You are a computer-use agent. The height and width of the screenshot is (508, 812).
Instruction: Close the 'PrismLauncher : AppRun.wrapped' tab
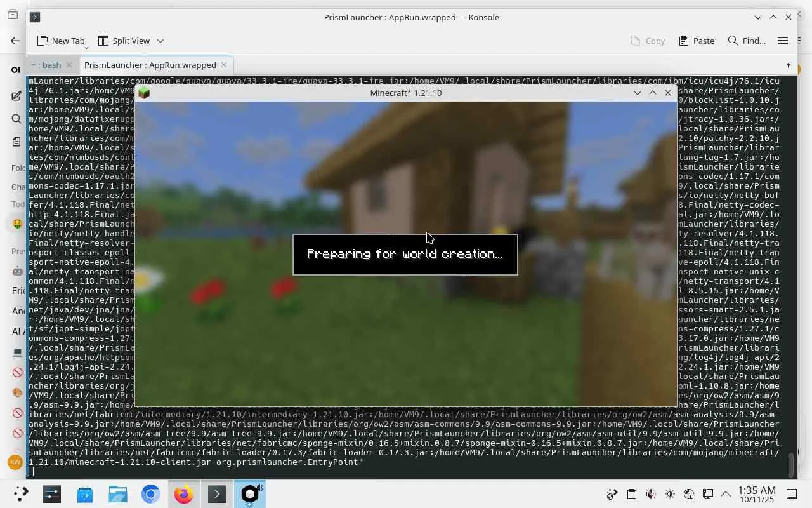[223, 65]
